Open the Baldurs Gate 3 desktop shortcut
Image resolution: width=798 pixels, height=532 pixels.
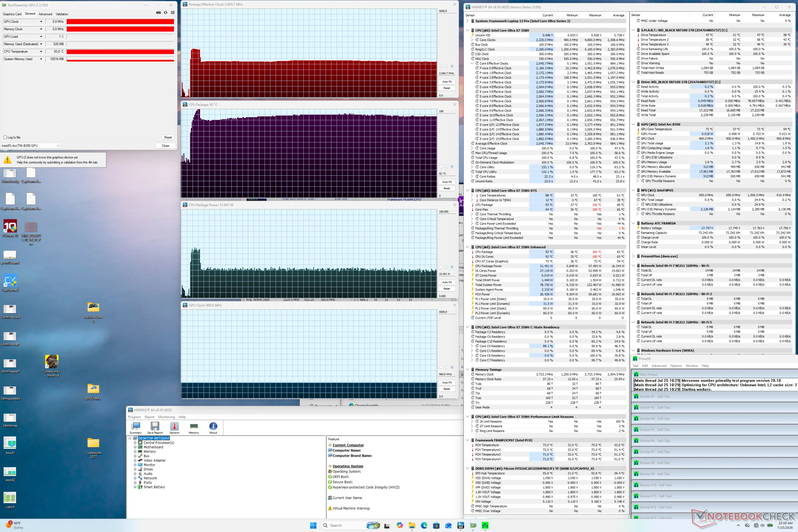[x=93, y=312]
